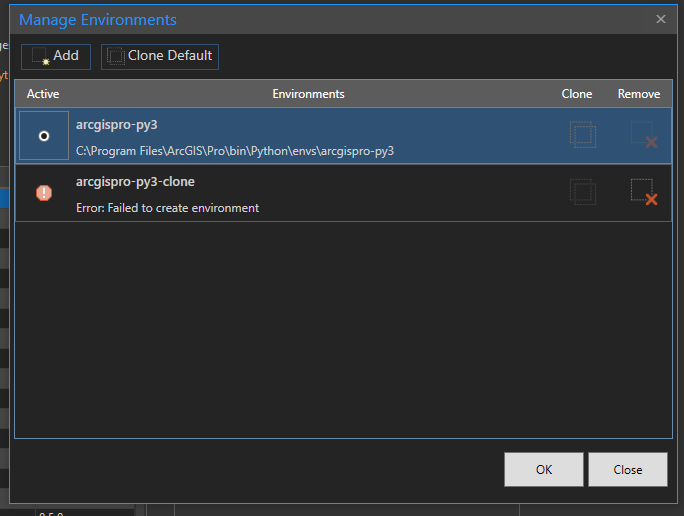
Task: Click the Clone column header
Action: [577, 94]
